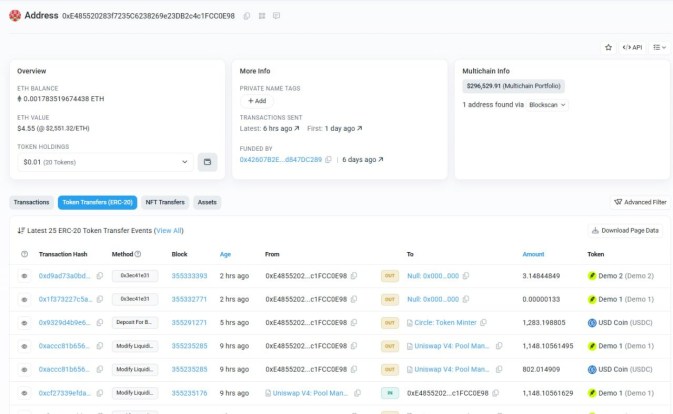Expand the list options dropdown beside API

[x=659, y=47]
